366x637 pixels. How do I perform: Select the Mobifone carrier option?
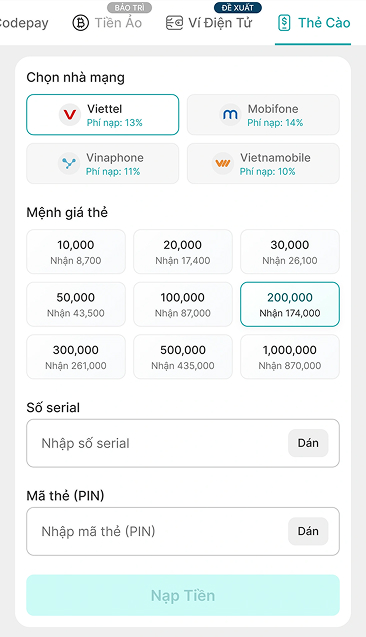tap(263, 115)
